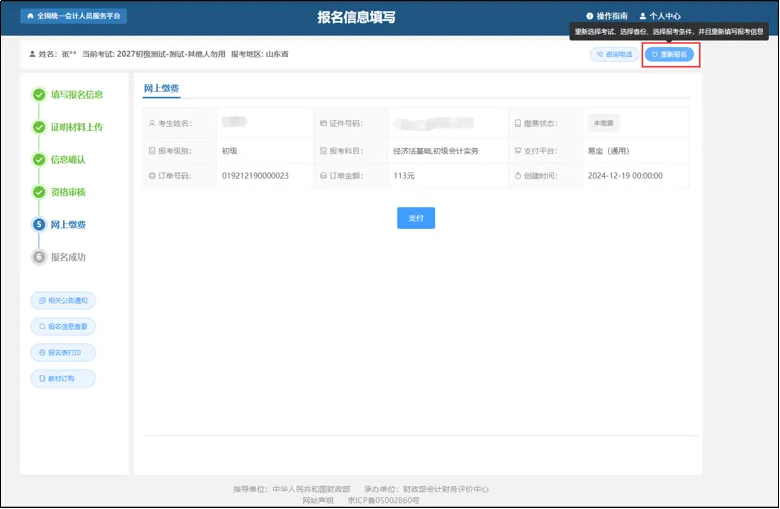Click green check icon beside 资格审核
The width and height of the screenshot is (780, 509).
coord(39,192)
